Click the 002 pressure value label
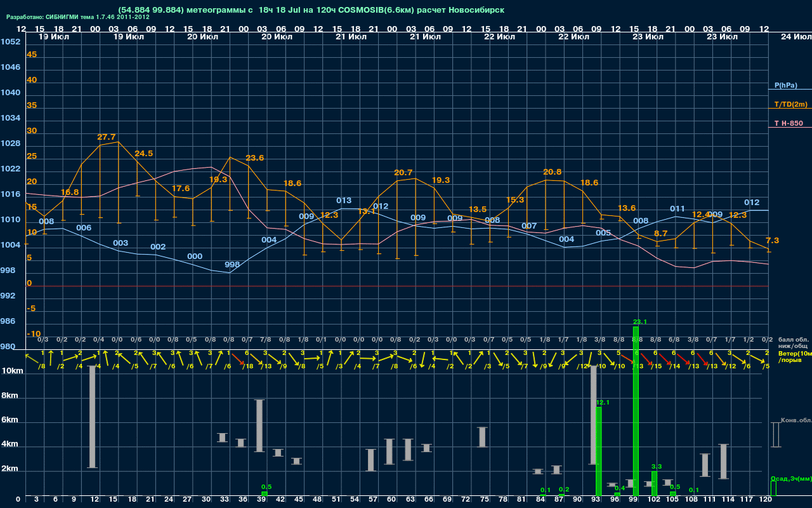The width and height of the screenshot is (812, 508). (158, 247)
